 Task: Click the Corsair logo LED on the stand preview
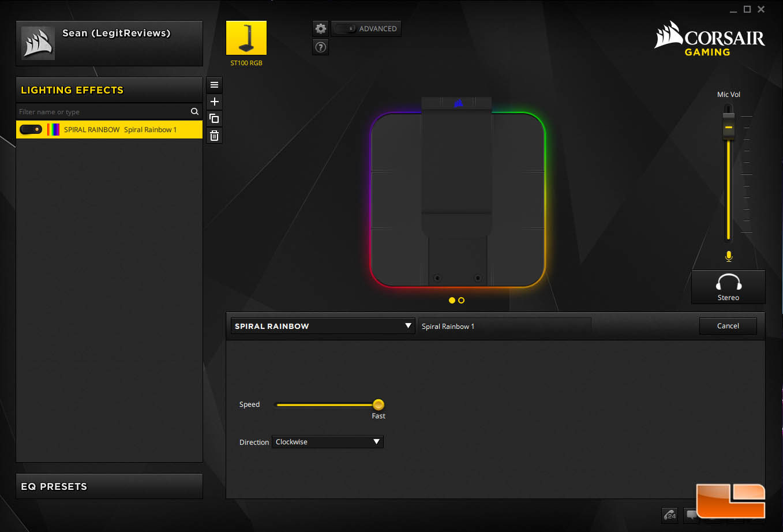click(458, 103)
